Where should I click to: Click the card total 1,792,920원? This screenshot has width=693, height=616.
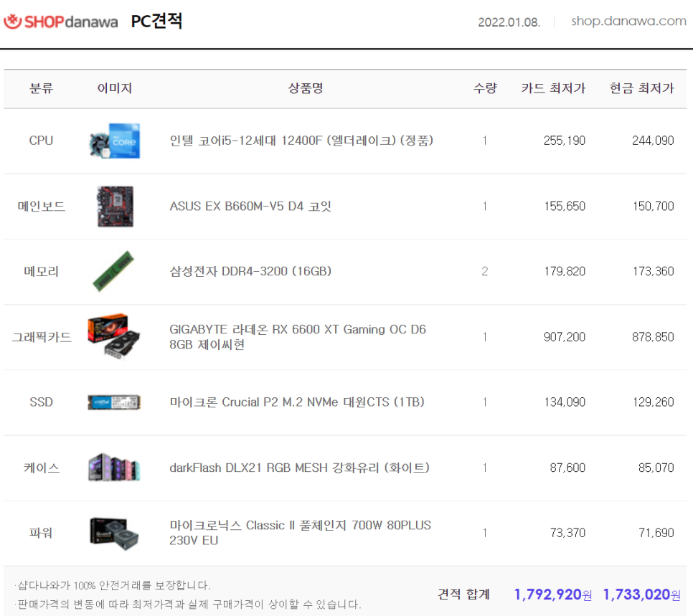pos(553,594)
